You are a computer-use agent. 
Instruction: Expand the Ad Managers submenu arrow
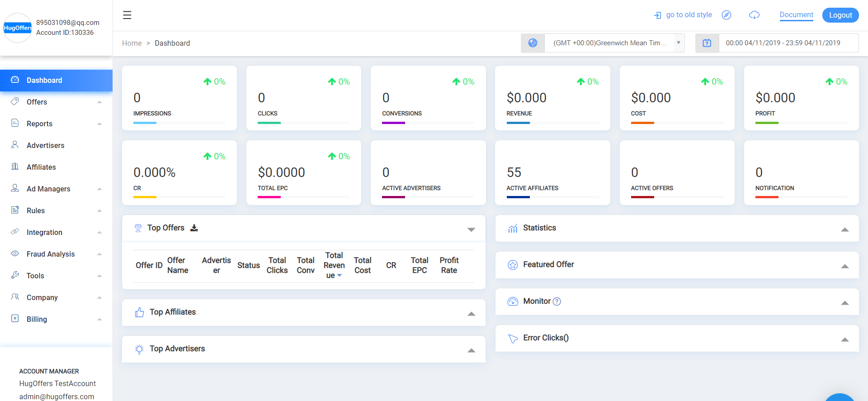click(x=99, y=189)
